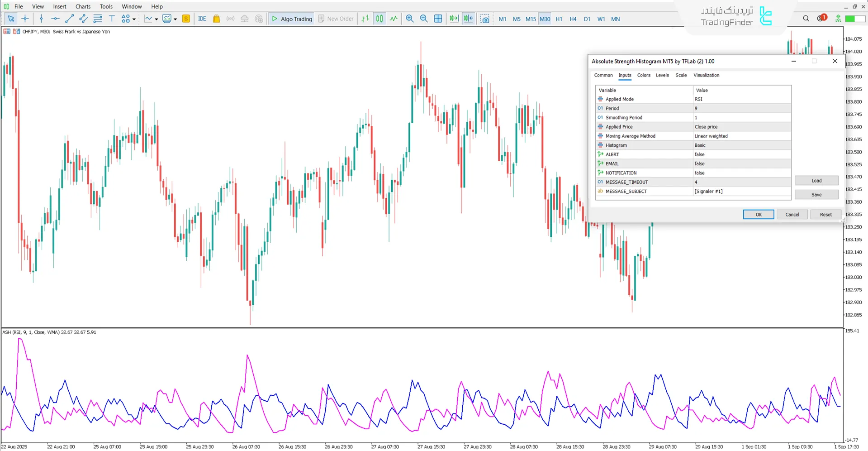Open the Charts menu
This screenshot has height=451, width=868.
[x=82, y=6]
